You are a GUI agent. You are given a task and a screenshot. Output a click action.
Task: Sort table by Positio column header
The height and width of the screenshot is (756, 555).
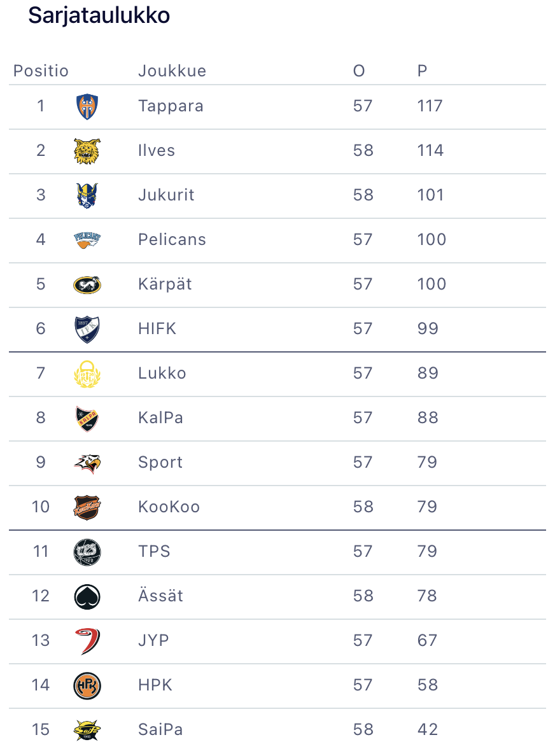(x=41, y=71)
